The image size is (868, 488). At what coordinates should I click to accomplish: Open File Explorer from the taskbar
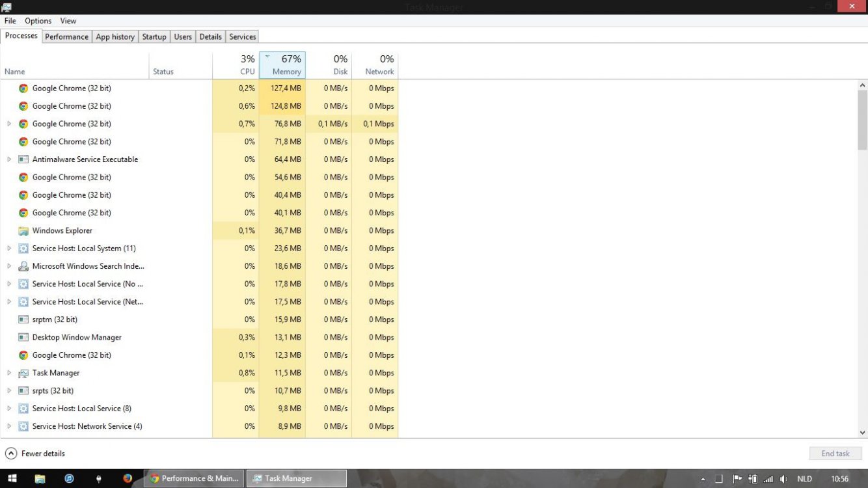click(x=40, y=478)
